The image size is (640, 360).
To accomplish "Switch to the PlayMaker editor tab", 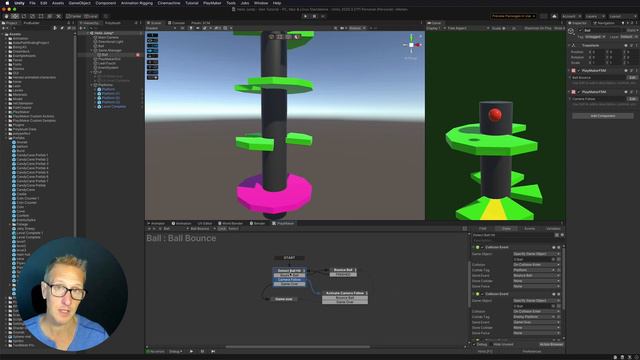I will click(x=283, y=223).
